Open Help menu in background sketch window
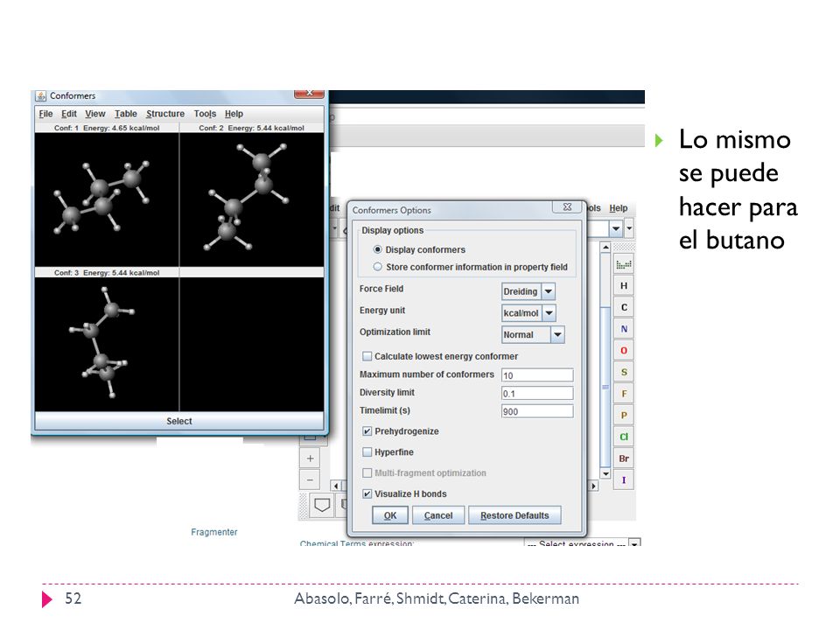Screen dimensions: 840x630 click(x=619, y=208)
